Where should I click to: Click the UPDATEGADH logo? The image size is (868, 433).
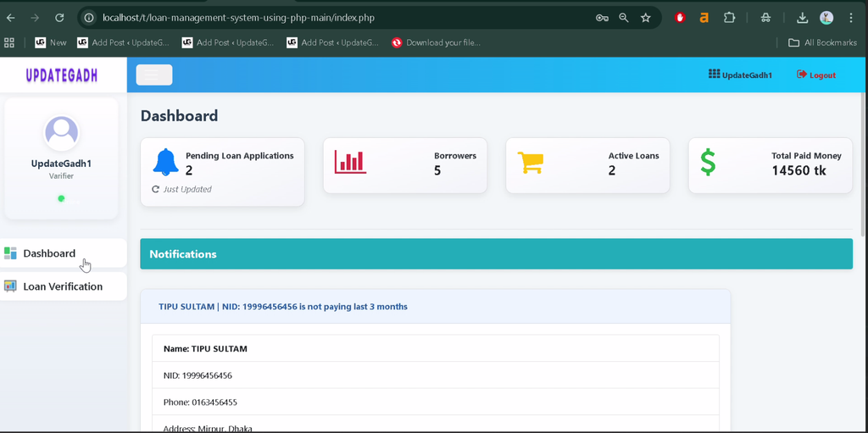pyautogui.click(x=61, y=75)
